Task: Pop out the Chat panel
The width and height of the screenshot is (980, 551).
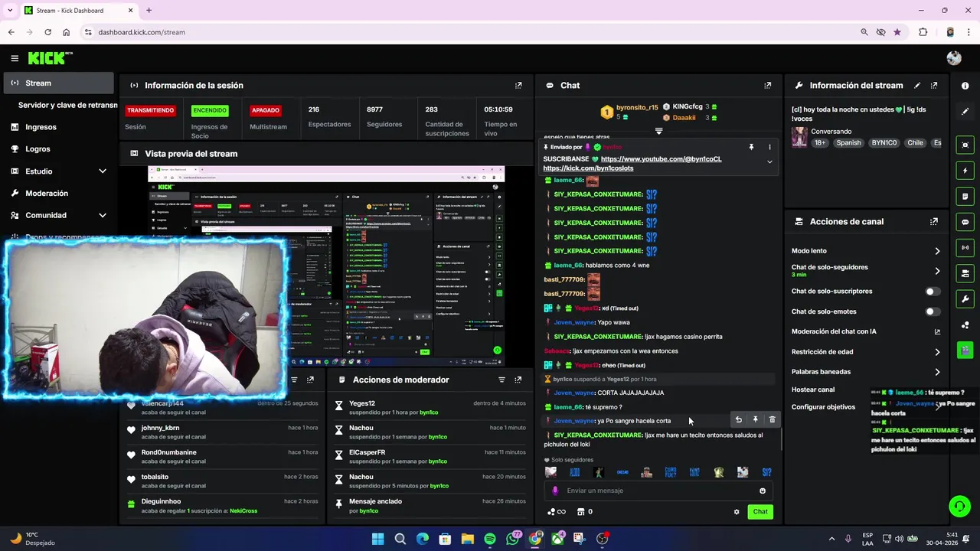Action: (x=768, y=86)
